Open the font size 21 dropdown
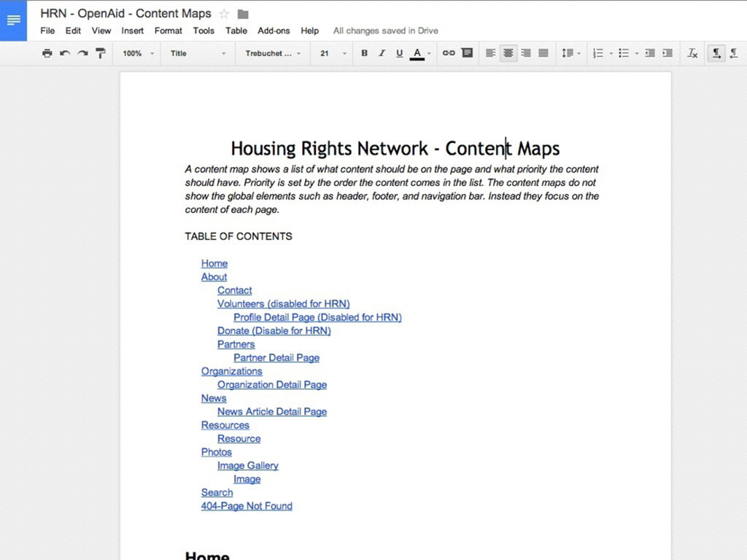 pos(333,53)
